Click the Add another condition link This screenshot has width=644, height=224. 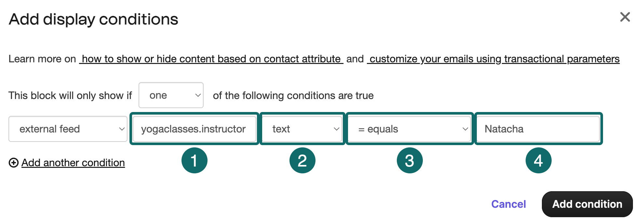[73, 163]
